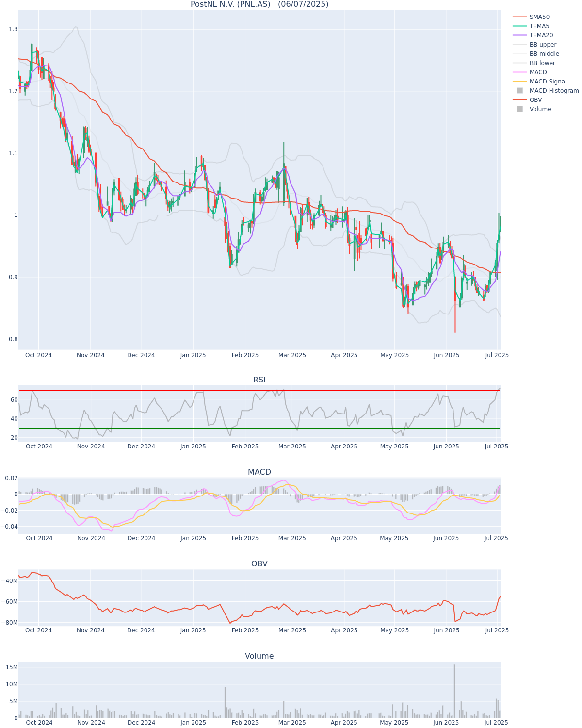Click the 0.02 label on MACD axis
Viewport: 582px width, 728px height.
(12, 478)
